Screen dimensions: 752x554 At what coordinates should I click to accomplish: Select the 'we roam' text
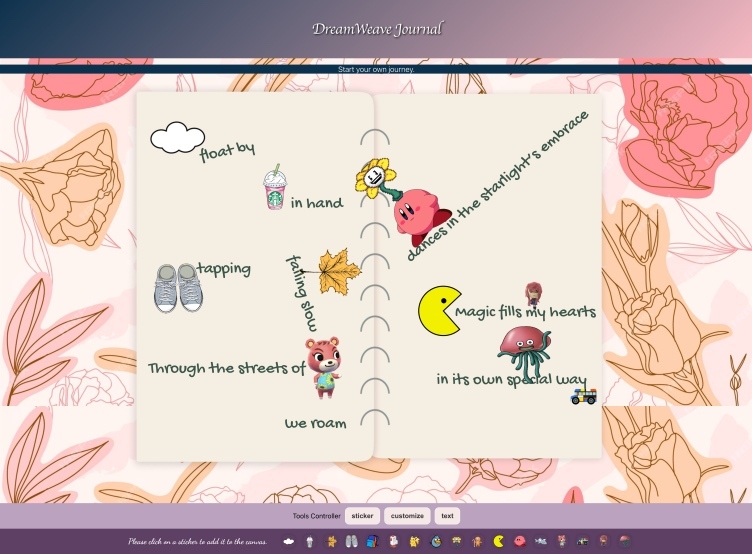click(x=316, y=423)
